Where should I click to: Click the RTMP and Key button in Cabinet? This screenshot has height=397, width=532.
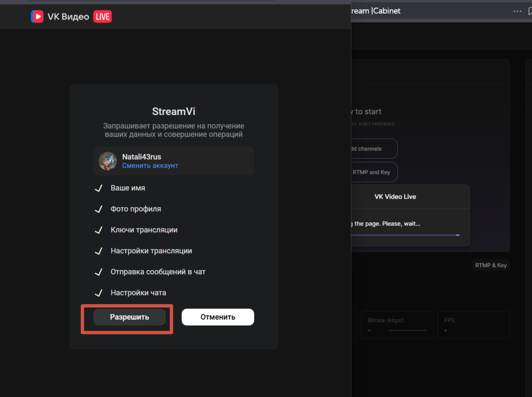[x=374, y=172]
